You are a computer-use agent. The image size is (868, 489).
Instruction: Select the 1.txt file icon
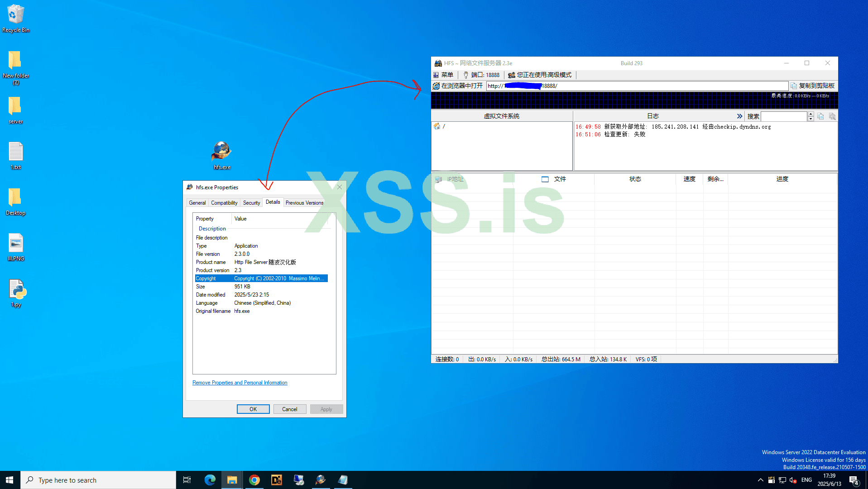16,156
